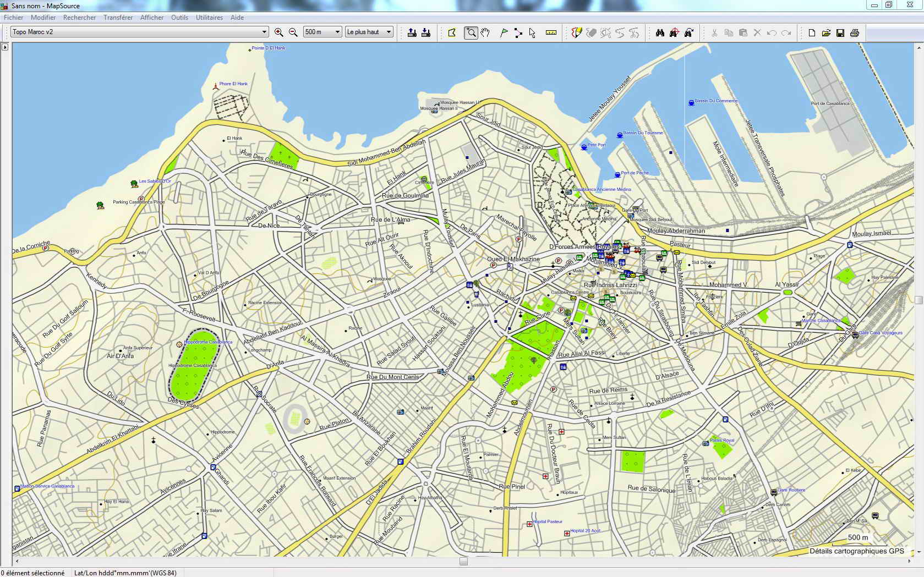Click the 'Palais Royal' map label
The height and width of the screenshot is (577, 924).
(x=722, y=440)
